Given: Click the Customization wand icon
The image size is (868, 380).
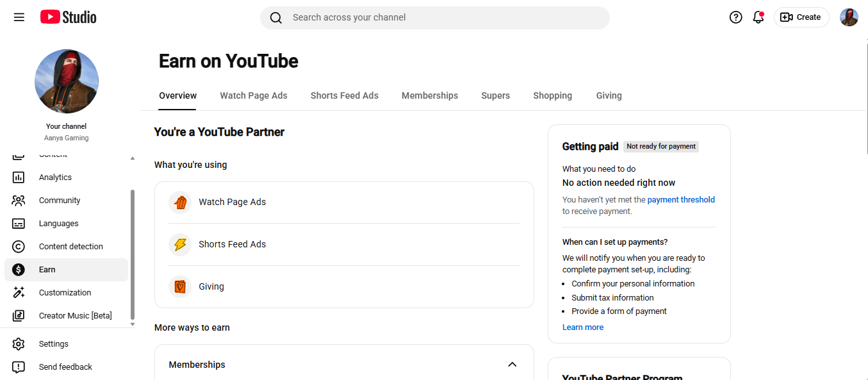Looking at the screenshot, I should pos(19,293).
